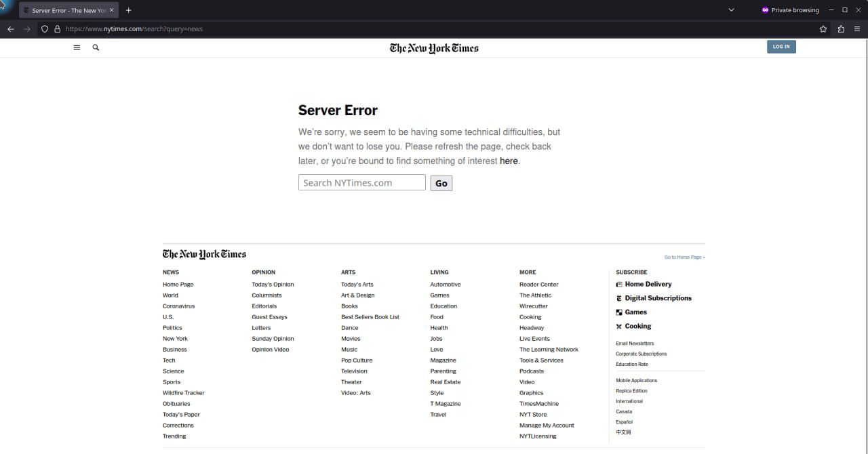Click Go to Home Page link
The image size is (868, 454).
[x=685, y=257]
